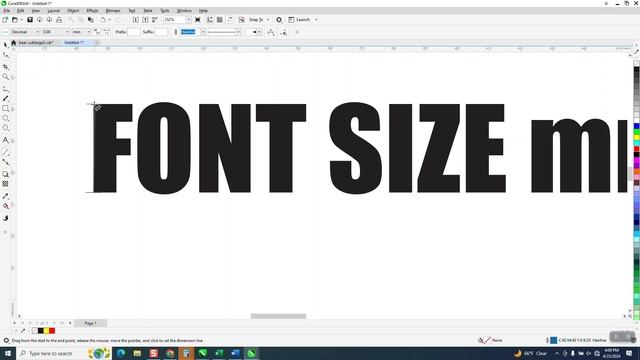Open the dimension units mm dropdown
This screenshot has height=360, width=640.
pos(89,32)
